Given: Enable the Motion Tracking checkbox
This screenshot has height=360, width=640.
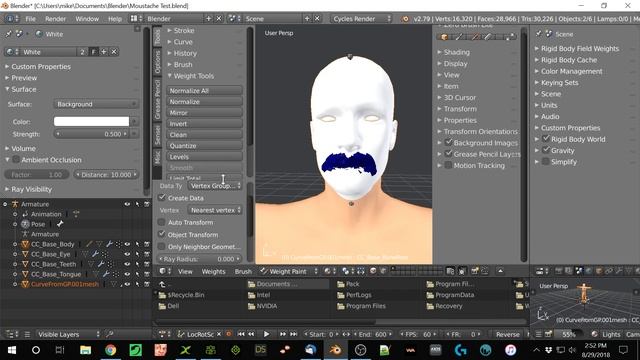Looking at the screenshot, I should point(448,165).
